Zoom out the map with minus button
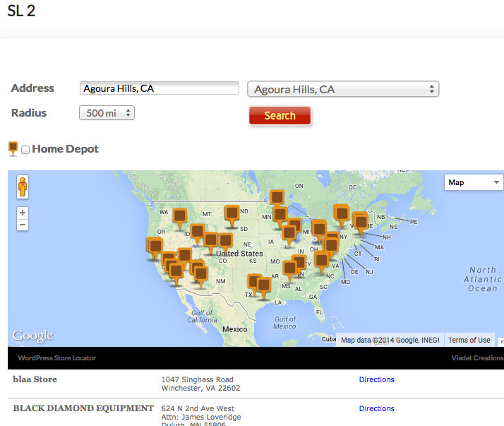This screenshot has height=426, width=504. tap(23, 225)
